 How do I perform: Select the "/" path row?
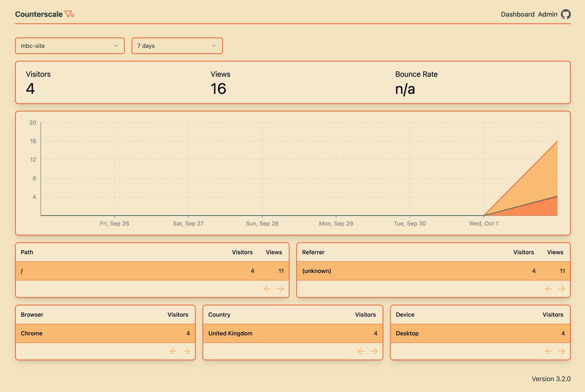click(152, 271)
